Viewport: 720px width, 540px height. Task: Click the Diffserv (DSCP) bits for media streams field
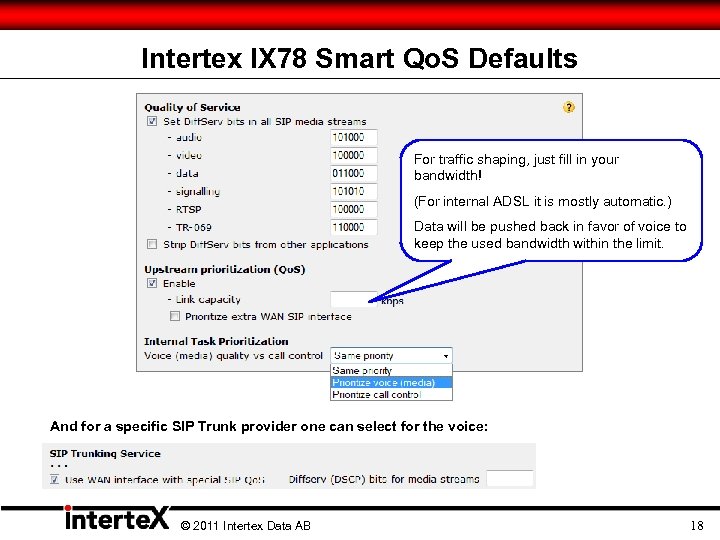click(510, 478)
